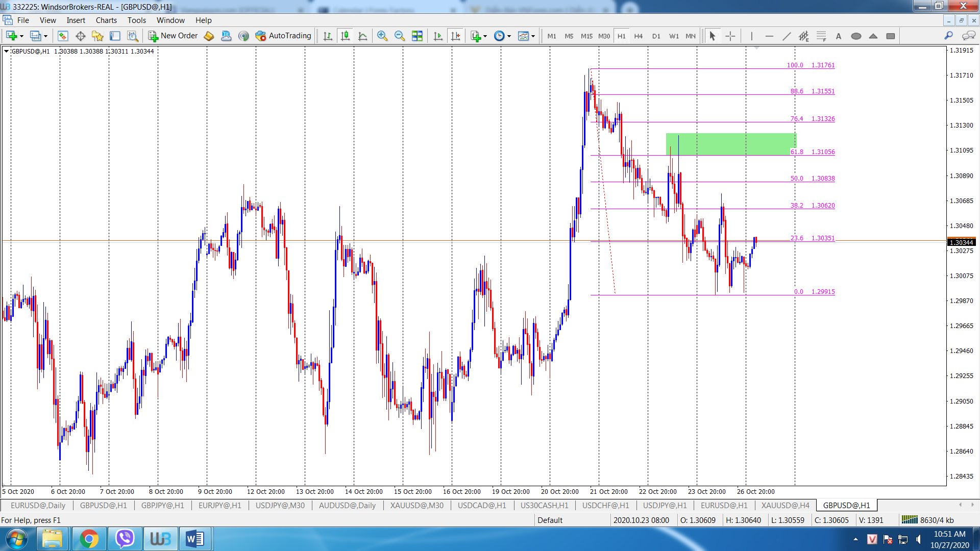
Task: Switch chart to line chart style
Action: click(362, 36)
